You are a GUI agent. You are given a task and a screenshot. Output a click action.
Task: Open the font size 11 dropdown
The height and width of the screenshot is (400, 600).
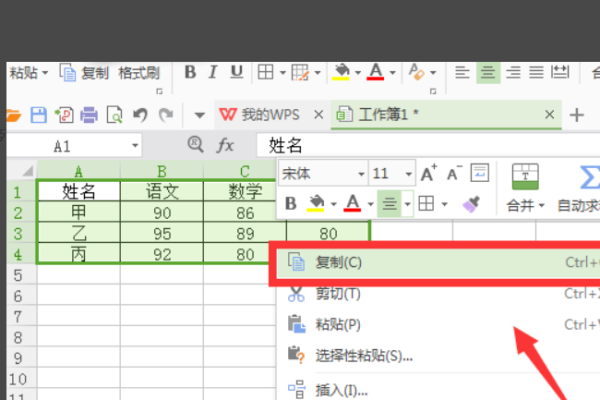(409, 174)
